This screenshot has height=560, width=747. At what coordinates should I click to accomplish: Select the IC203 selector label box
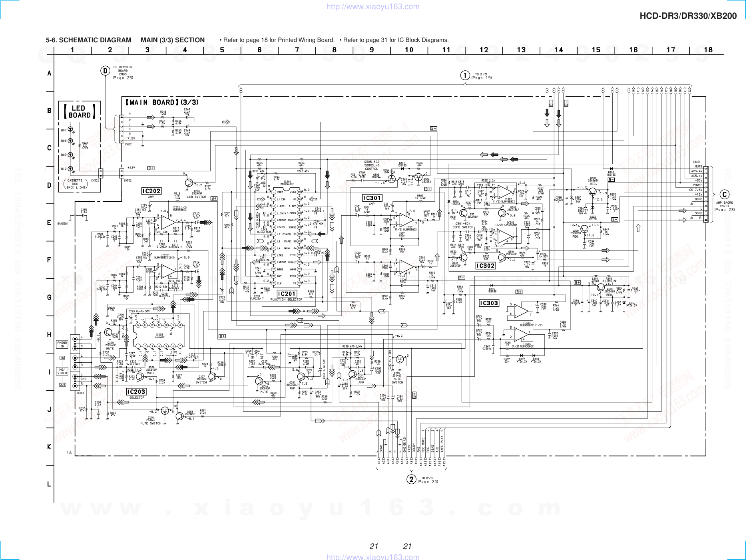click(x=136, y=392)
